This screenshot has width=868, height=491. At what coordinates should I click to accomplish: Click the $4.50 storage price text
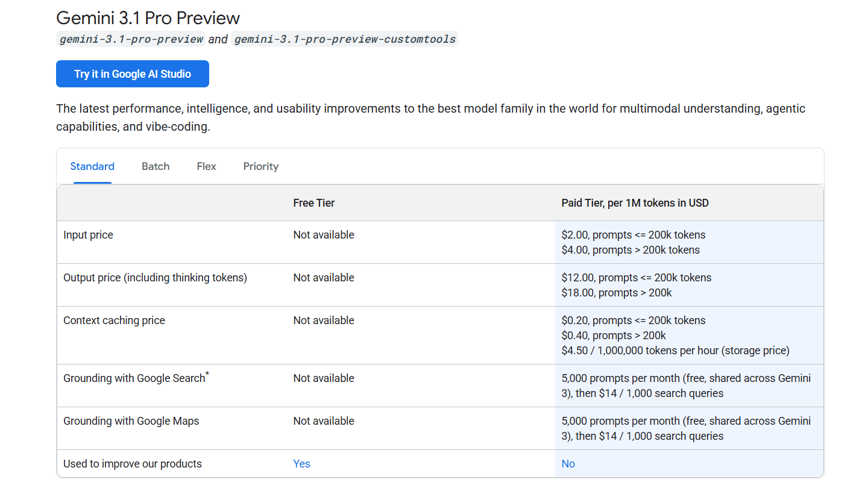675,351
